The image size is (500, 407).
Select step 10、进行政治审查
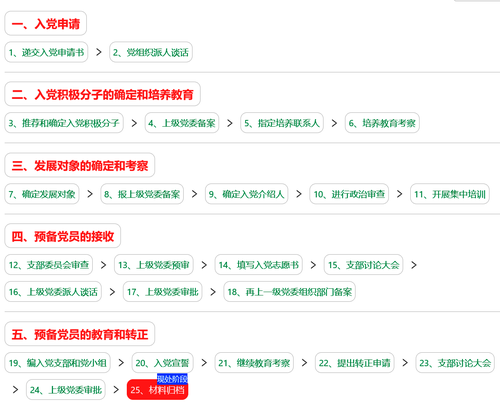[x=349, y=194]
